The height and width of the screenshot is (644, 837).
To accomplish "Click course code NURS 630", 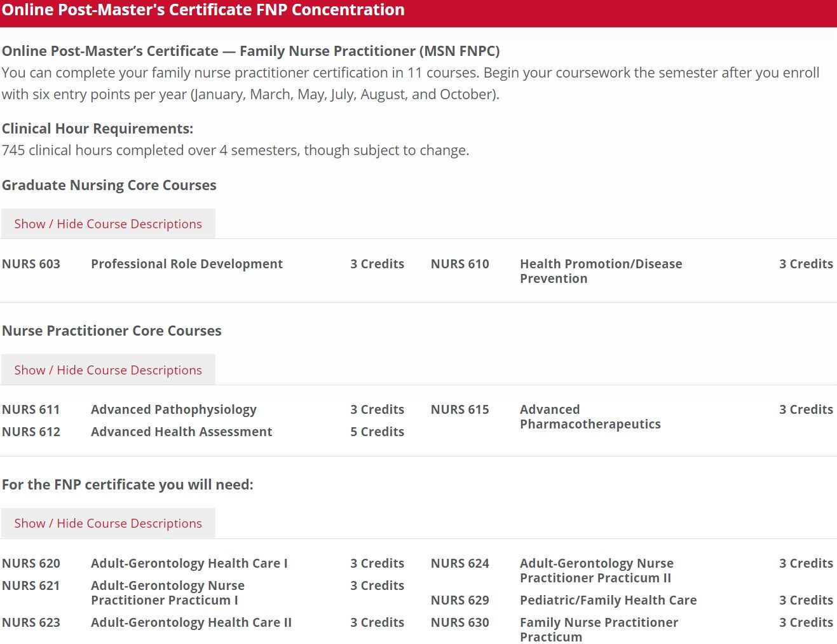I will click(x=460, y=622).
